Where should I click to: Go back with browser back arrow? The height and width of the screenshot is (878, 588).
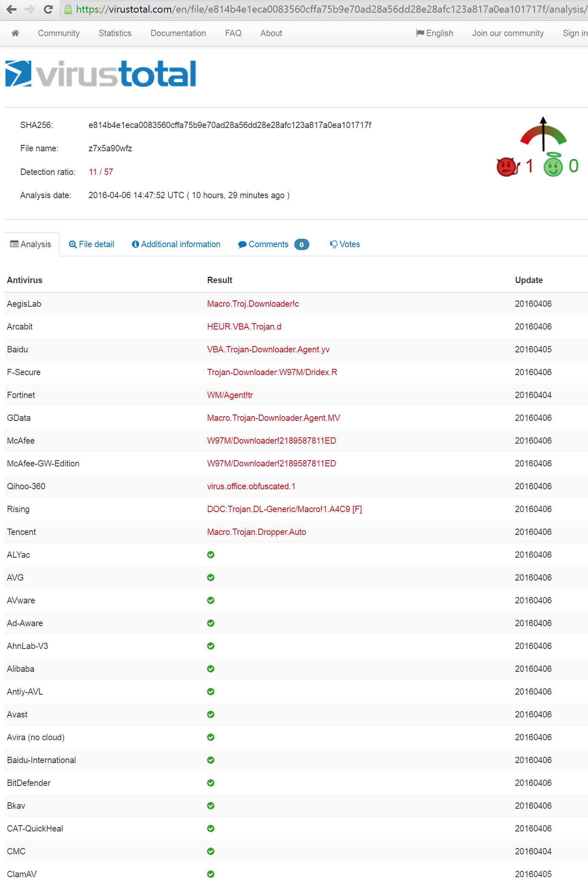click(11, 9)
